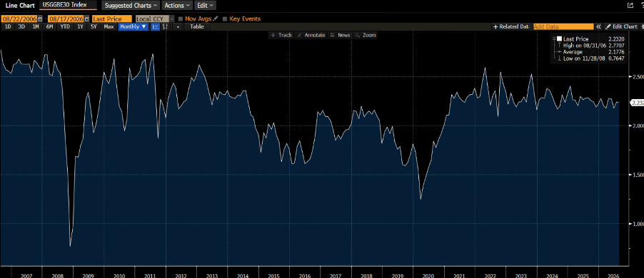Click the Last Price field selector

click(x=111, y=19)
